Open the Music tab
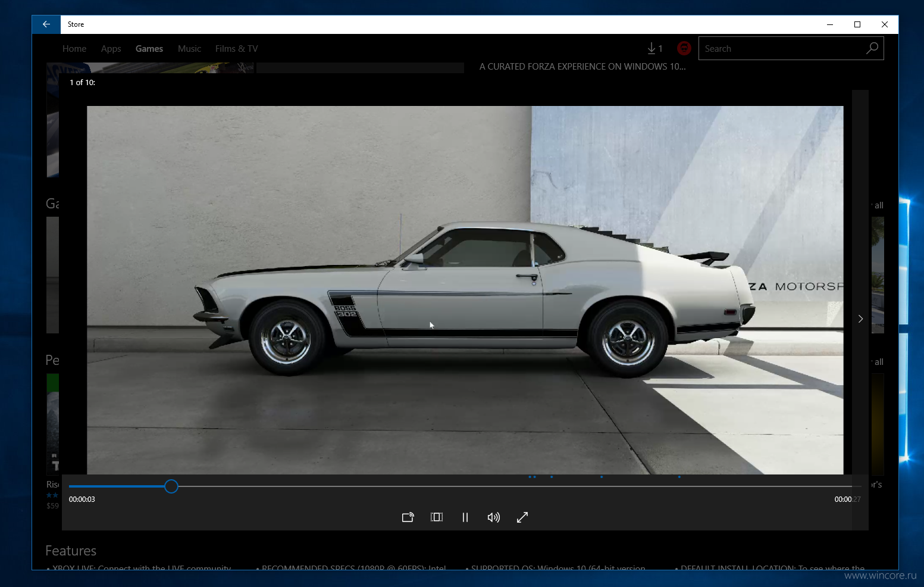The width and height of the screenshot is (924, 587). [189, 49]
